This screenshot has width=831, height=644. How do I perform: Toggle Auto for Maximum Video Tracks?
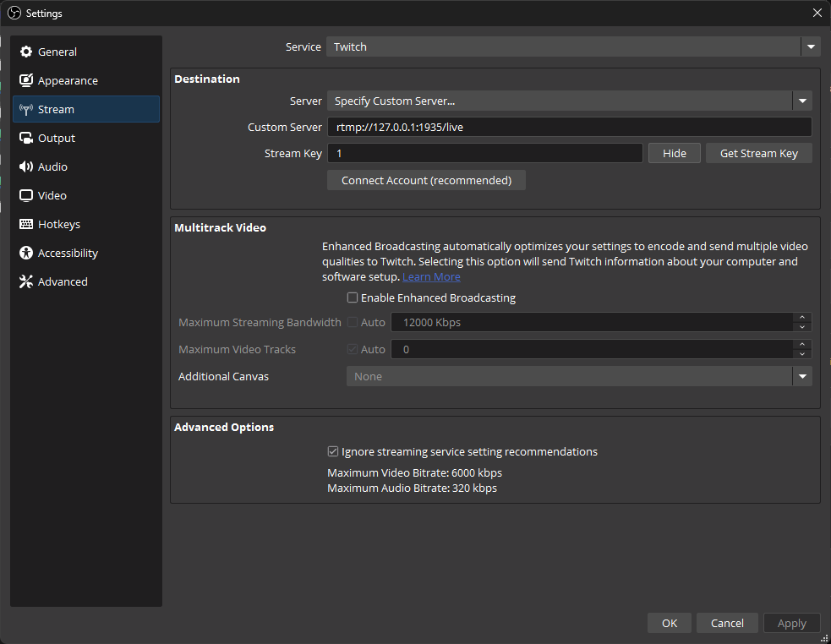pyautogui.click(x=353, y=349)
